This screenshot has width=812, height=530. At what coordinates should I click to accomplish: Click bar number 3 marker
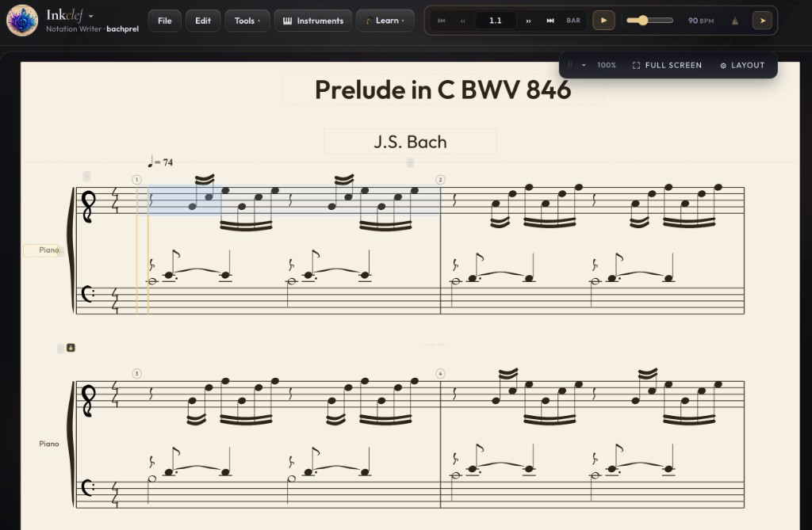[136, 374]
